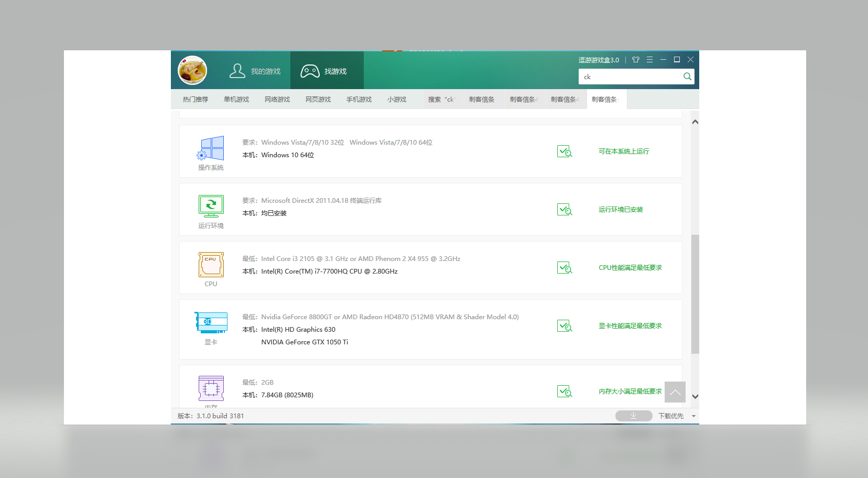Maximize the 逗游游戏盒 window
Image resolution: width=868 pixels, height=478 pixels.
(x=677, y=60)
